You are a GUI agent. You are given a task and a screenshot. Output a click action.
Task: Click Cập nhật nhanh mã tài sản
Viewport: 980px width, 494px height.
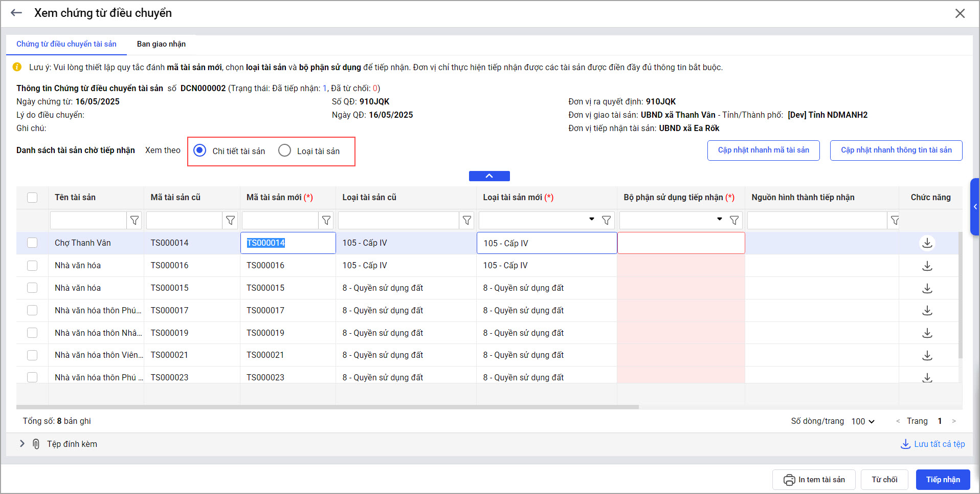[x=763, y=150]
